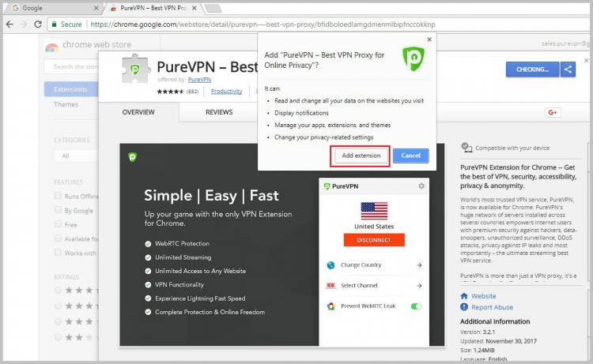Image resolution: width=593 pixels, height=364 pixels.
Task: Click the 'Version: 3.2.1' text
Action: [478, 332]
